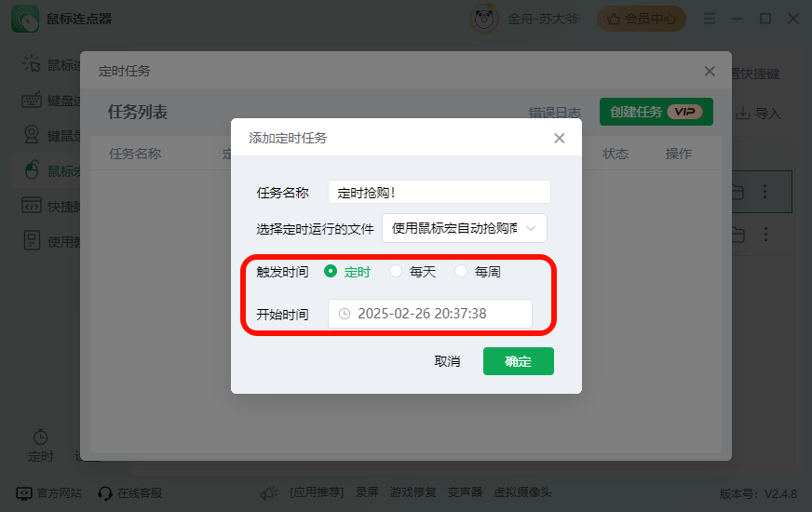Click the user avatar icon
The height and width of the screenshot is (512, 812).
[483, 20]
